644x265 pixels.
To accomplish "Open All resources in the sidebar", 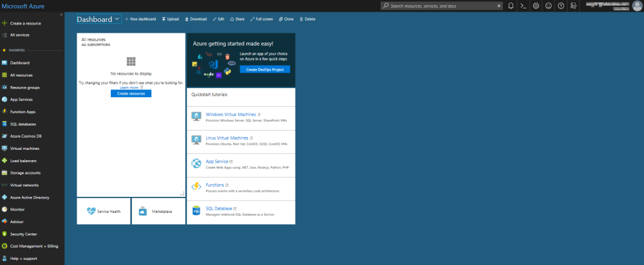I will point(21,75).
